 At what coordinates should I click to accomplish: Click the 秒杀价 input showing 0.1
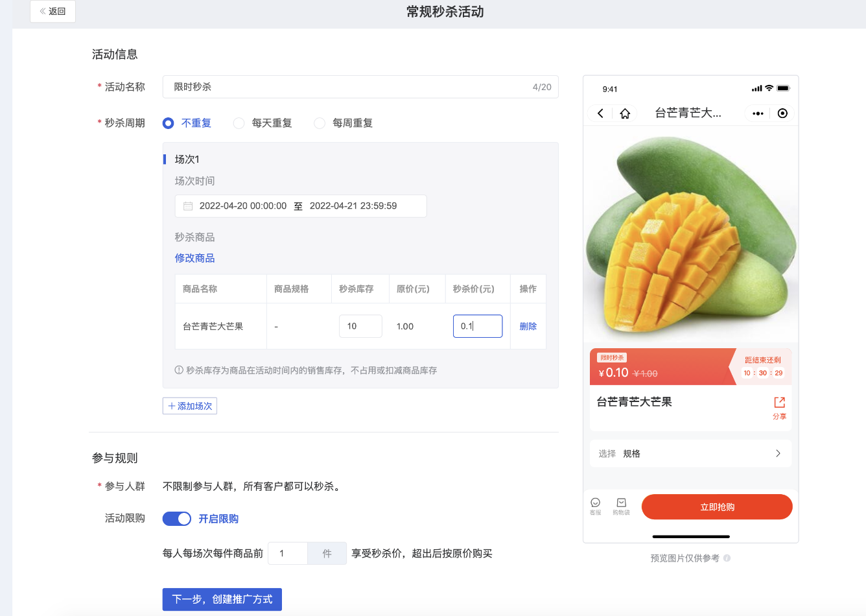[478, 326]
